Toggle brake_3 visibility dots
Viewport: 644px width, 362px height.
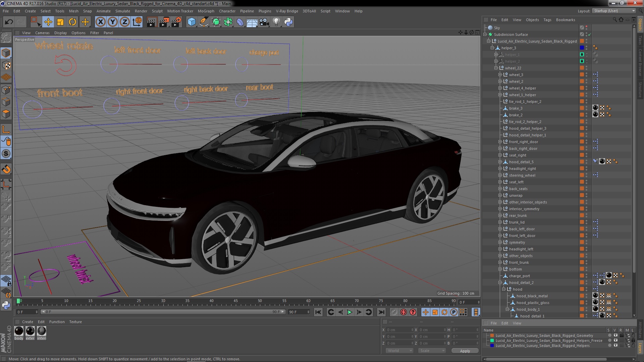click(586, 108)
